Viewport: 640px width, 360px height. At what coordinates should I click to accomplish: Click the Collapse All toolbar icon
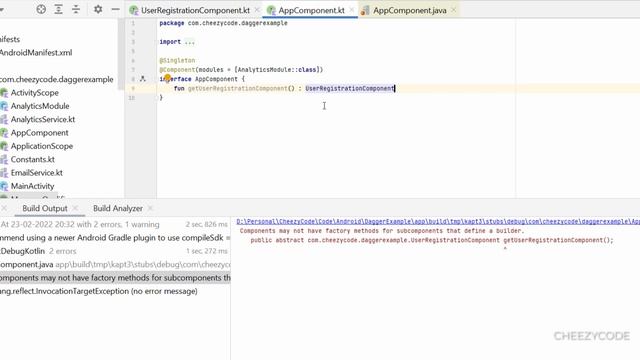pyautogui.click(x=76, y=9)
